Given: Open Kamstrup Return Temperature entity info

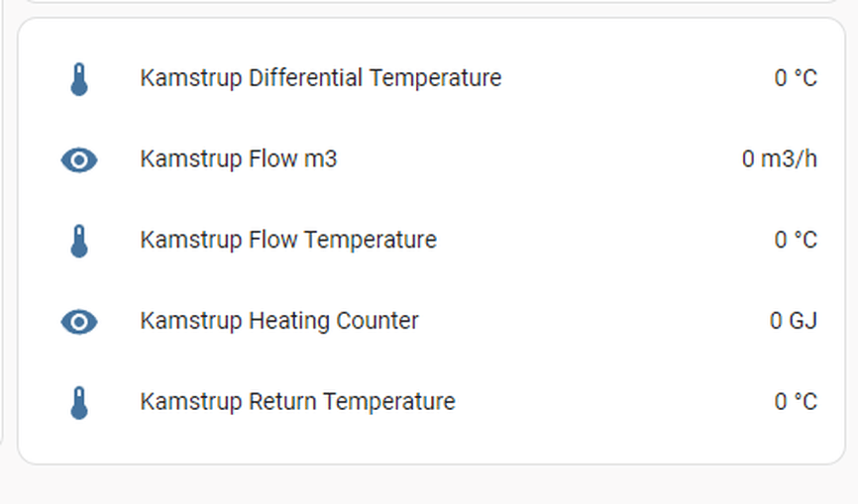Looking at the screenshot, I should [297, 402].
